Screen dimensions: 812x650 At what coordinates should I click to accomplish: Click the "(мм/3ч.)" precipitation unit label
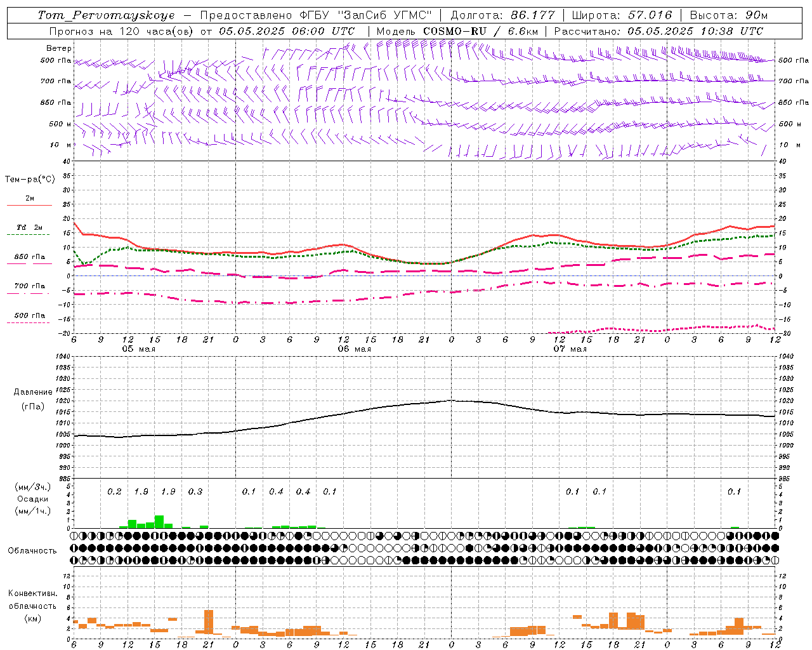coord(32,487)
